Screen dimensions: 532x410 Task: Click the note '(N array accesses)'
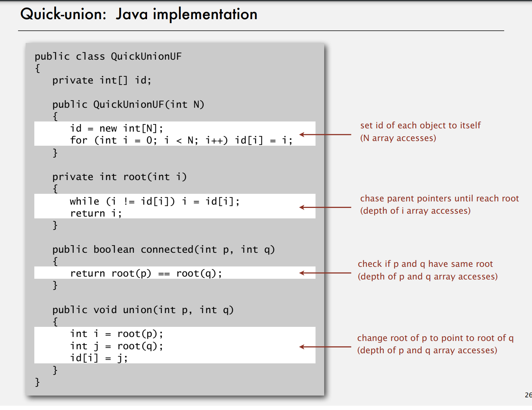(398, 138)
